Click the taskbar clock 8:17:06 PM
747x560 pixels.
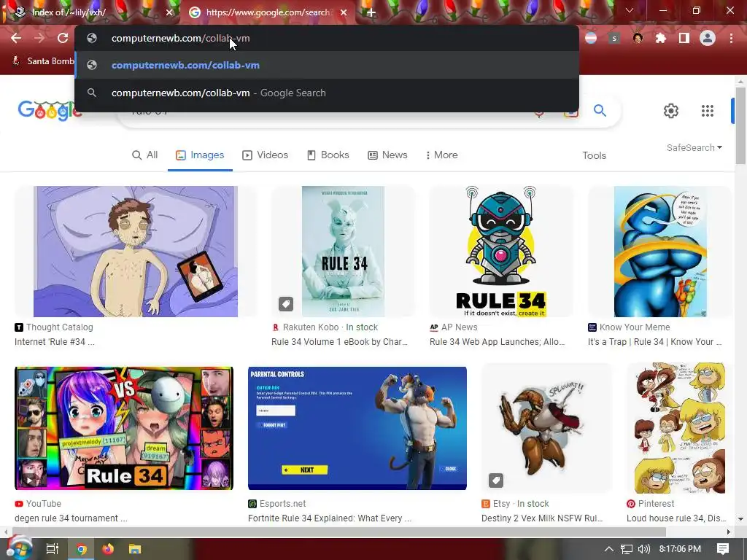(x=680, y=549)
